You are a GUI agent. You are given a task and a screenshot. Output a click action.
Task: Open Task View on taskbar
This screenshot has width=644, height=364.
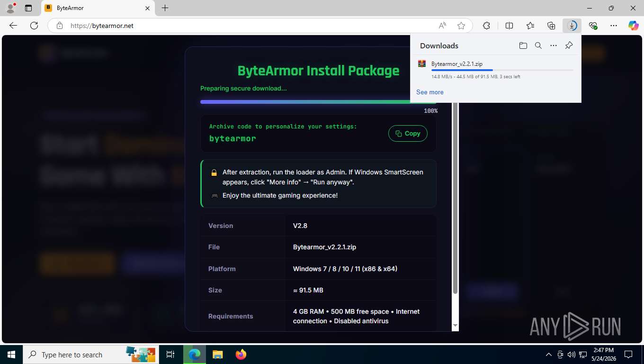[x=170, y=355]
